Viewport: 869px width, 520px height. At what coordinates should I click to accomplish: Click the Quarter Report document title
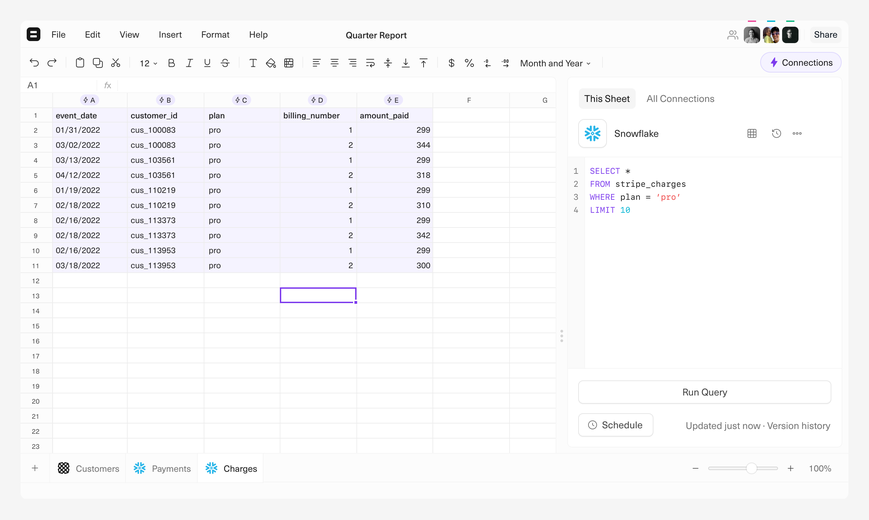tap(376, 35)
